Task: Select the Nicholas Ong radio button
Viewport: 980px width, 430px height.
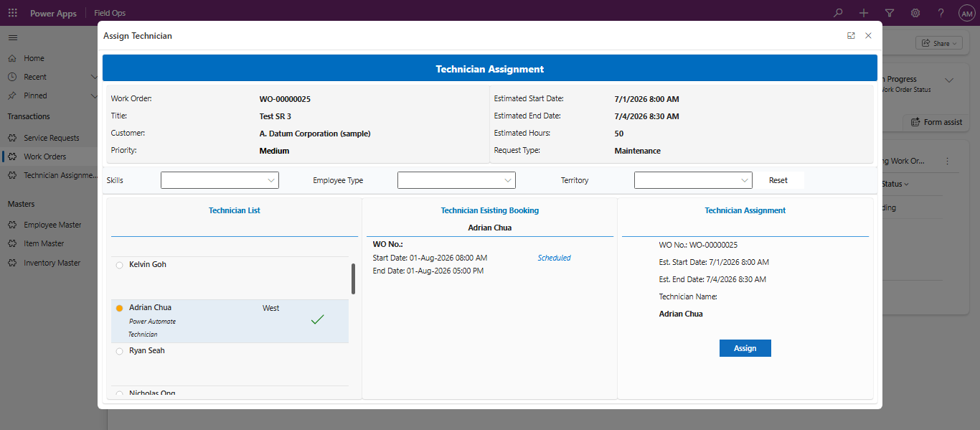Action: click(x=119, y=393)
